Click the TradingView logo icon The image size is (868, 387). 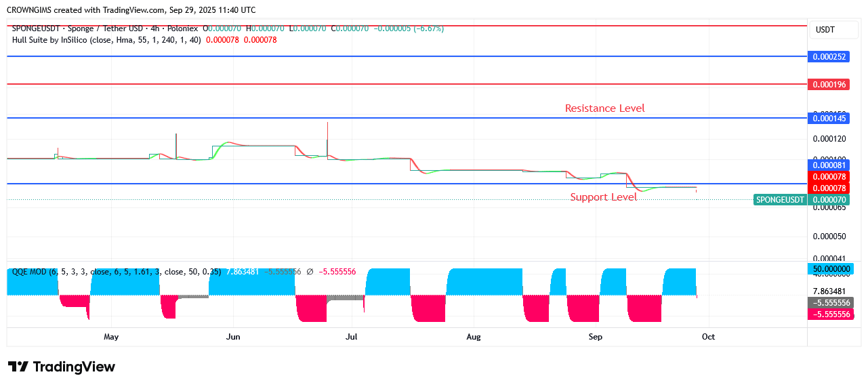click(x=18, y=367)
